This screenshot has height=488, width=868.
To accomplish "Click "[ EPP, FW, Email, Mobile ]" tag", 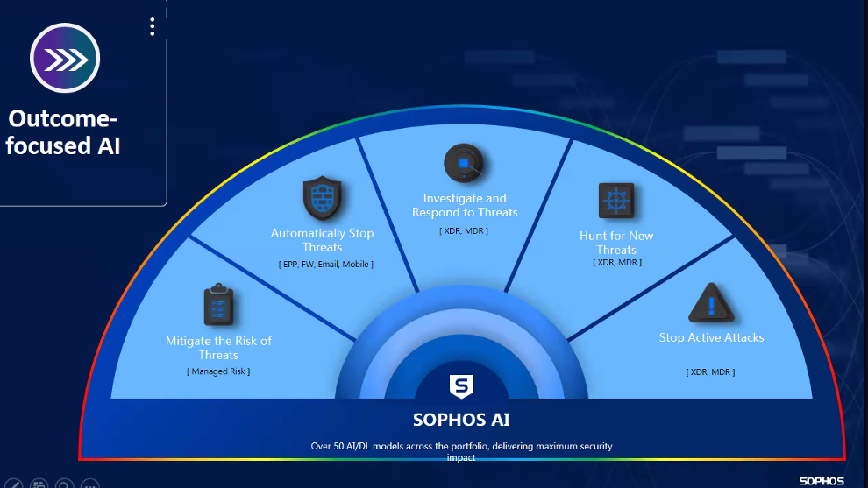I will coord(325,265).
